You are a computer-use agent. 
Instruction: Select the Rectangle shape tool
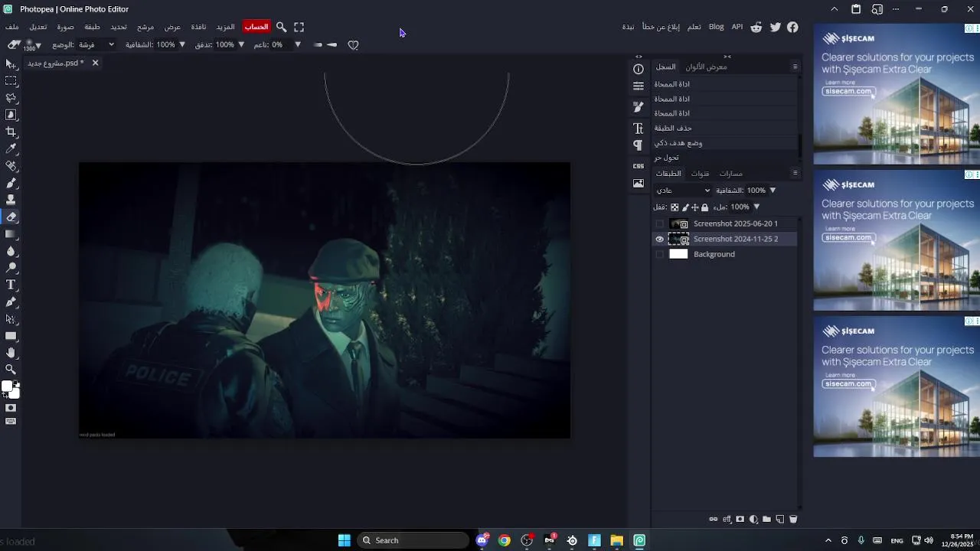(x=11, y=336)
